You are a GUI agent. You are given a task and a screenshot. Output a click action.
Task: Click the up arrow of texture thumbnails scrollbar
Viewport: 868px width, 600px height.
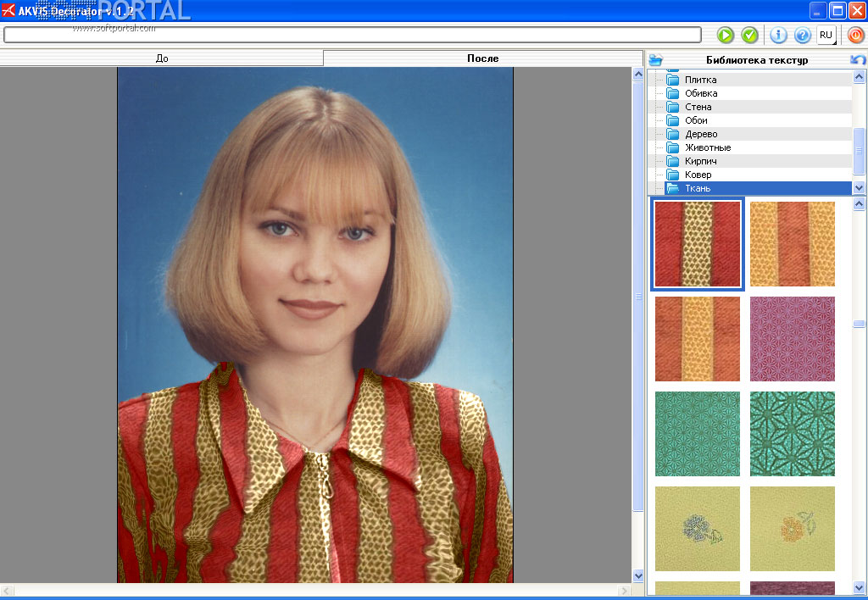[x=860, y=203]
